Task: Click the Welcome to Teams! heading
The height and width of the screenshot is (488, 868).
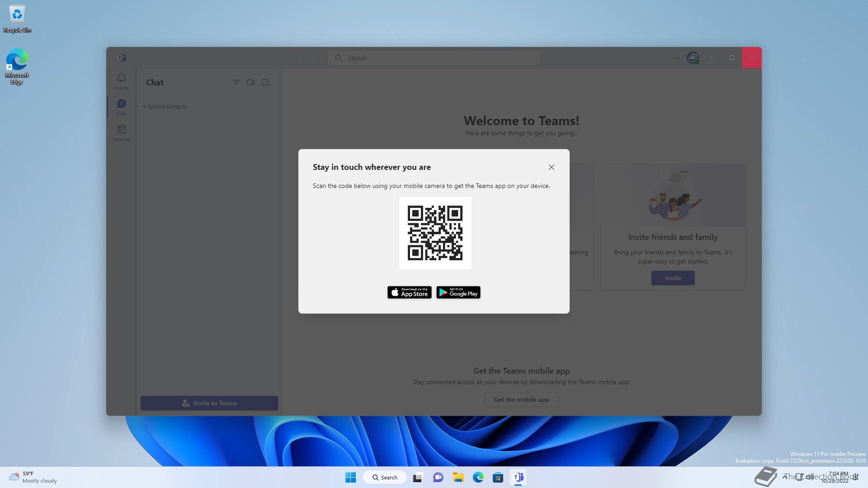Action: 521,121
